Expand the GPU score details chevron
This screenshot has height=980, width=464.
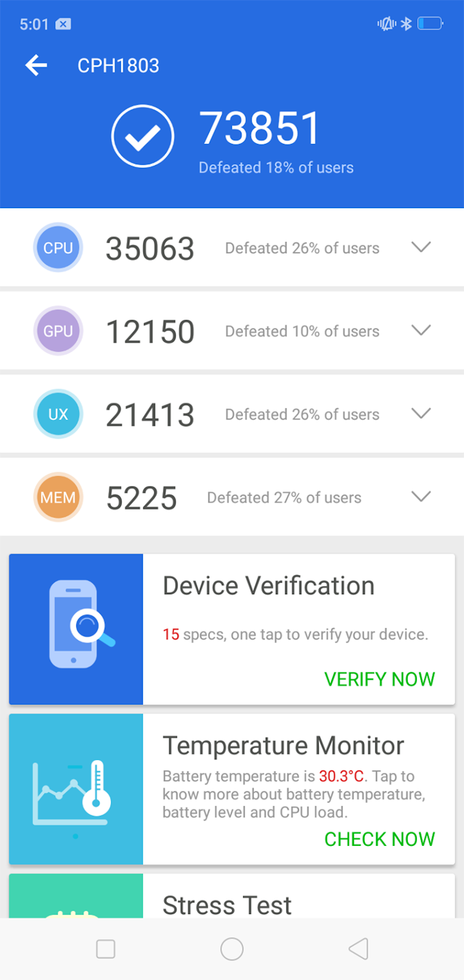421,330
